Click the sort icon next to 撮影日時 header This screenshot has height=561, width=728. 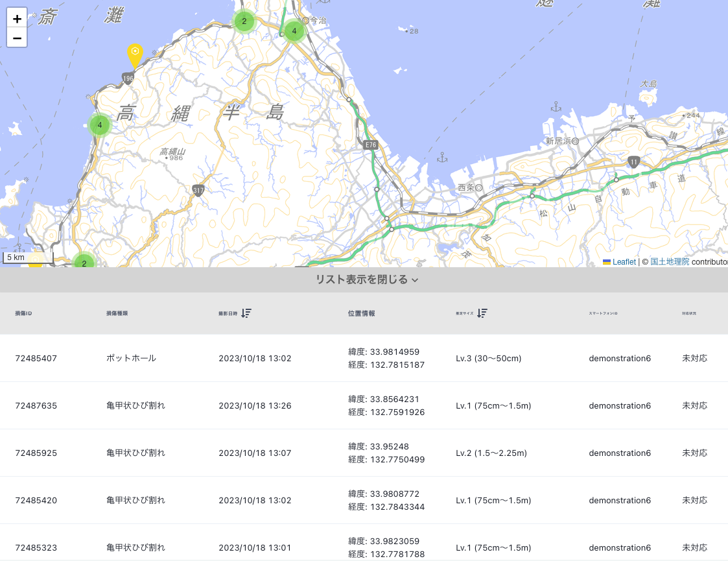246,313
